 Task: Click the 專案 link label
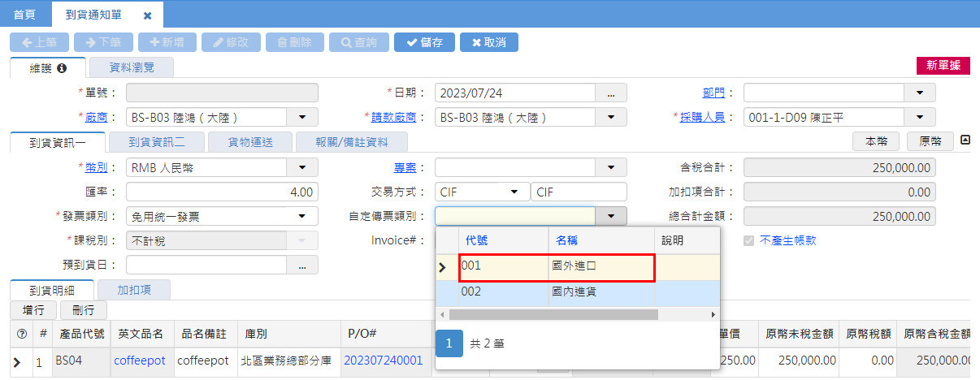405,167
